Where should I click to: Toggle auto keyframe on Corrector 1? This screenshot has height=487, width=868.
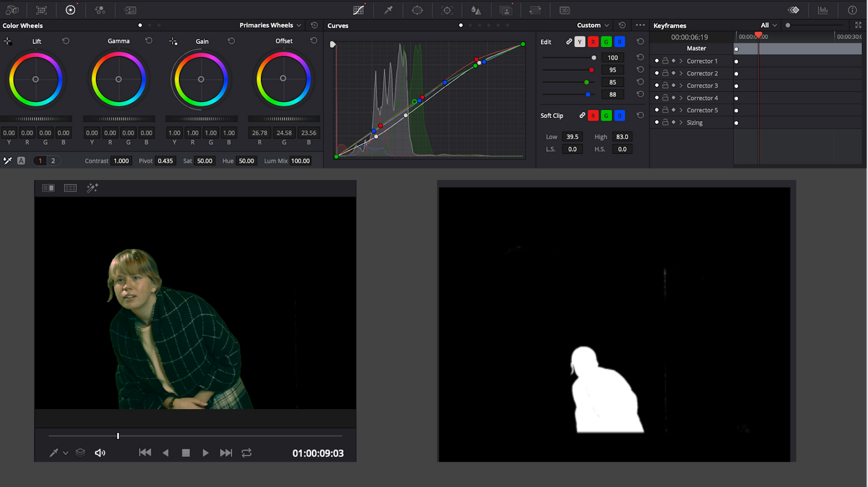pyautogui.click(x=673, y=61)
